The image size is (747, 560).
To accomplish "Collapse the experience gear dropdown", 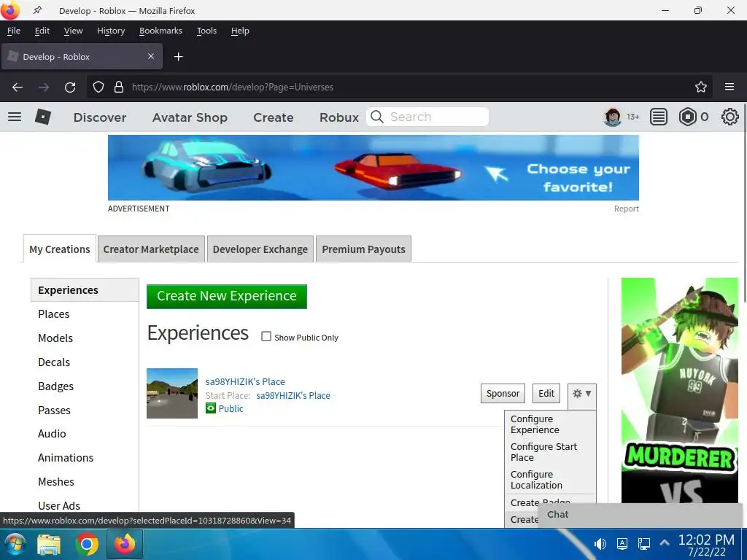I will [x=581, y=394].
